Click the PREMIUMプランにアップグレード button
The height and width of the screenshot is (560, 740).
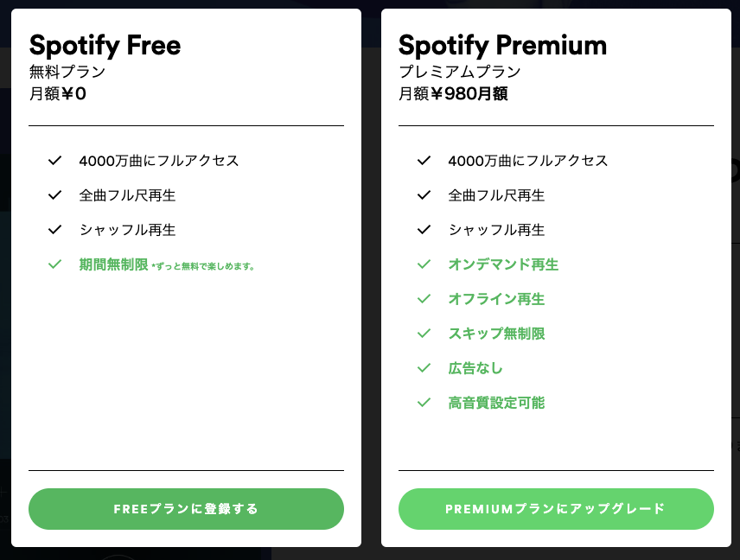[556, 509]
